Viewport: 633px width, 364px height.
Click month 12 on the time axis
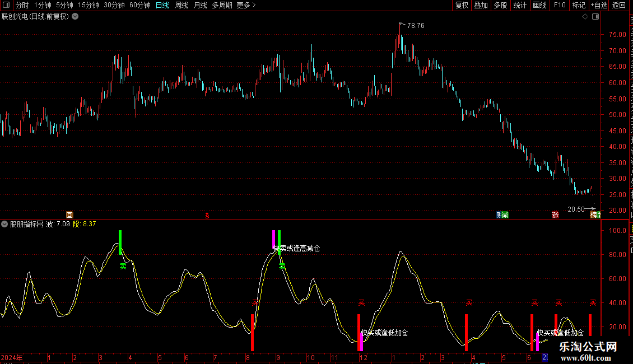click(364, 358)
